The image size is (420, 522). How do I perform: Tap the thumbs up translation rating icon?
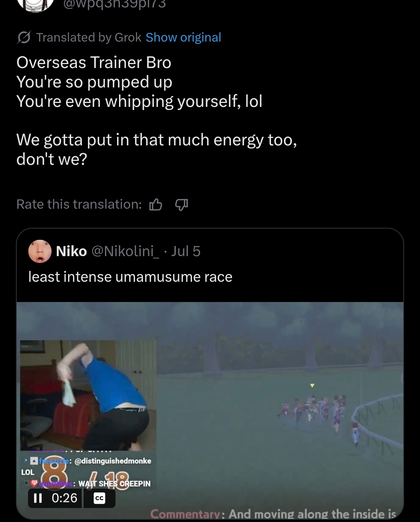coord(156,204)
